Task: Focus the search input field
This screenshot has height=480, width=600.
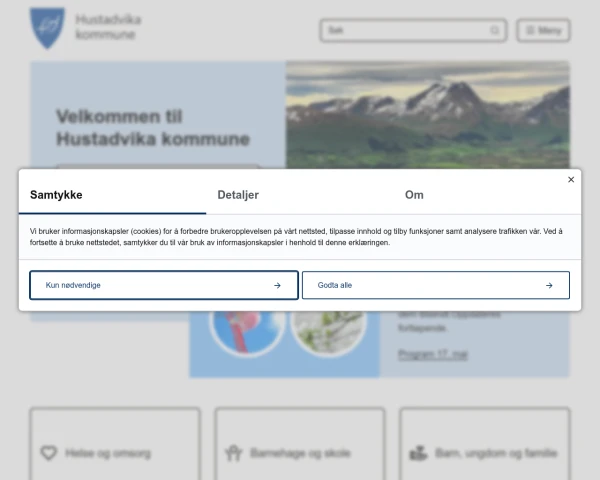Action: [413, 30]
